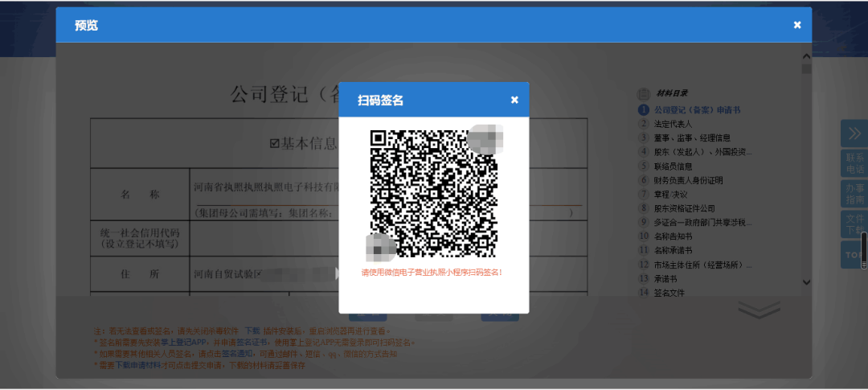Image resolution: width=868 pixels, height=390 pixels.
Task: Select 股东（发起人）、外国投资... entry
Action: click(702, 152)
